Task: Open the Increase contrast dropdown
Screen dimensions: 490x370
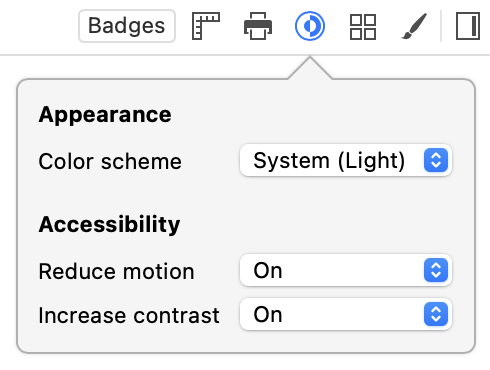Action: (346, 314)
